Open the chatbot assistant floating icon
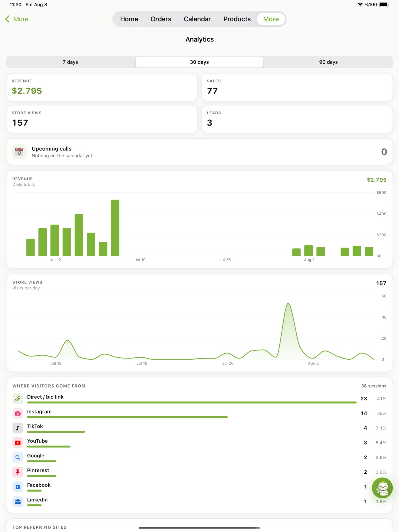The height and width of the screenshot is (532, 399). tap(382, 488)
